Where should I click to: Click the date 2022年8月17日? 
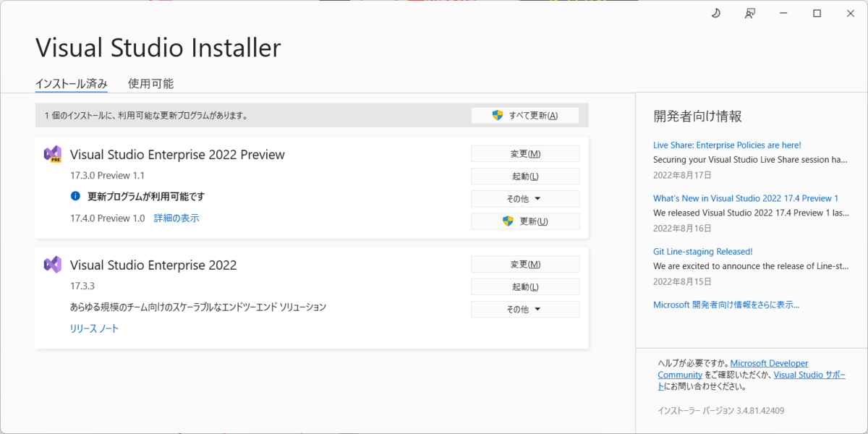(682, 174)
